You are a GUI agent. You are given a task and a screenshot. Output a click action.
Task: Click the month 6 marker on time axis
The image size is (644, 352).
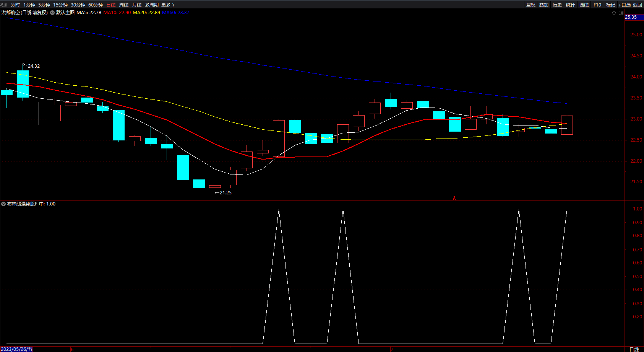(72, 349)
